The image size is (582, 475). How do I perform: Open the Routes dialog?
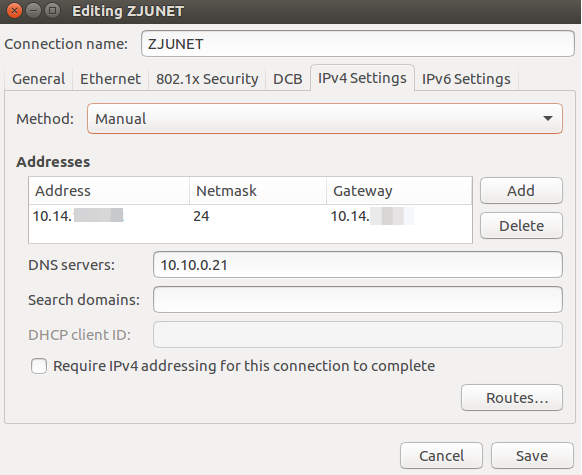pyautogui.click(x=512, y=398)
